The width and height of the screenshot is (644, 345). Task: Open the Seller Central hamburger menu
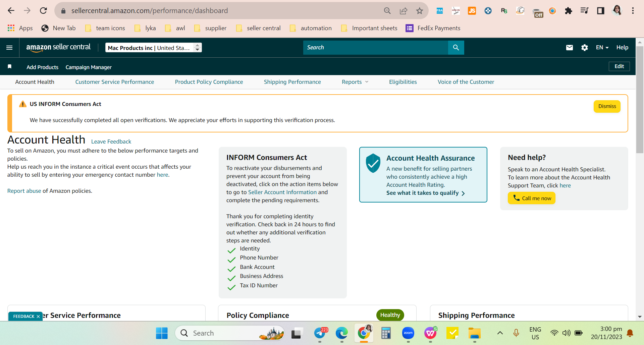pos(9,48)
